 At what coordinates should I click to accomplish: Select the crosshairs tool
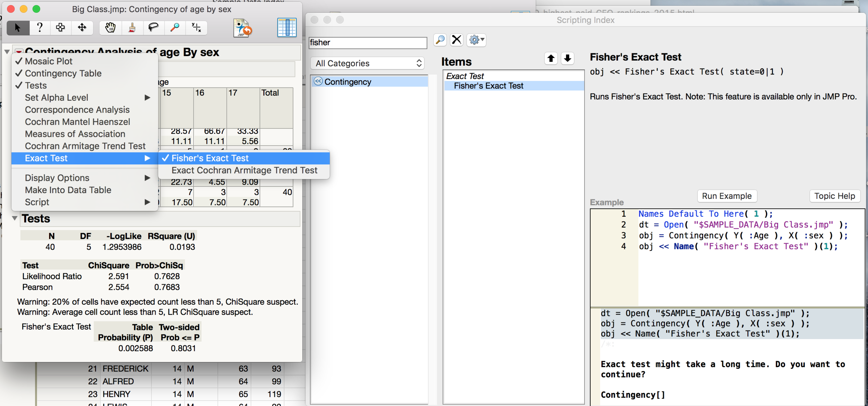(196, 28)
